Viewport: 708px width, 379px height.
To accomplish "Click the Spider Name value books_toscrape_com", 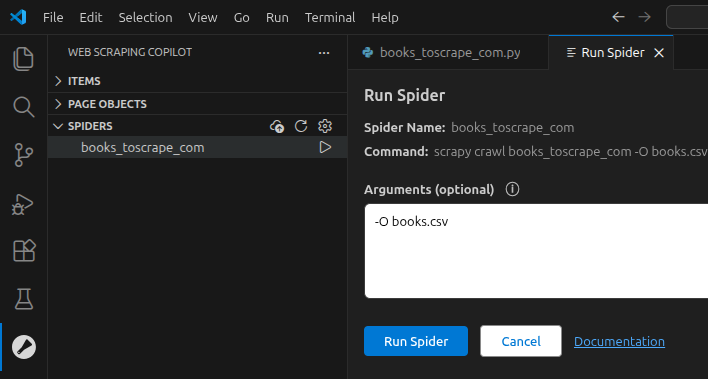I will coord(512,128).
